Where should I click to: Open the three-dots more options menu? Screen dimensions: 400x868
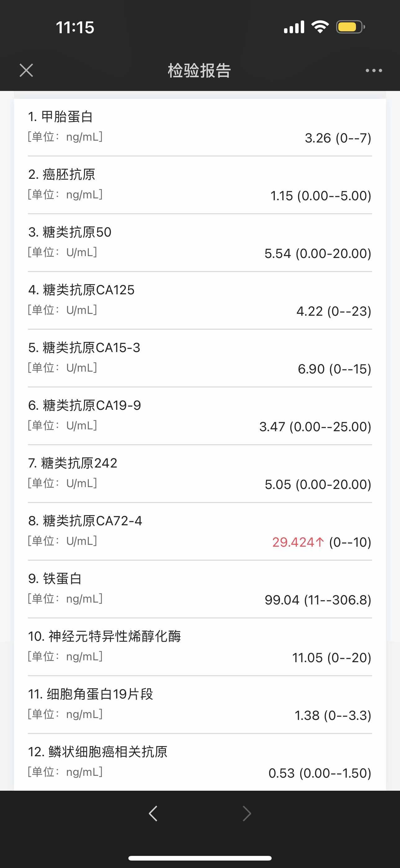tap(374, 70)
